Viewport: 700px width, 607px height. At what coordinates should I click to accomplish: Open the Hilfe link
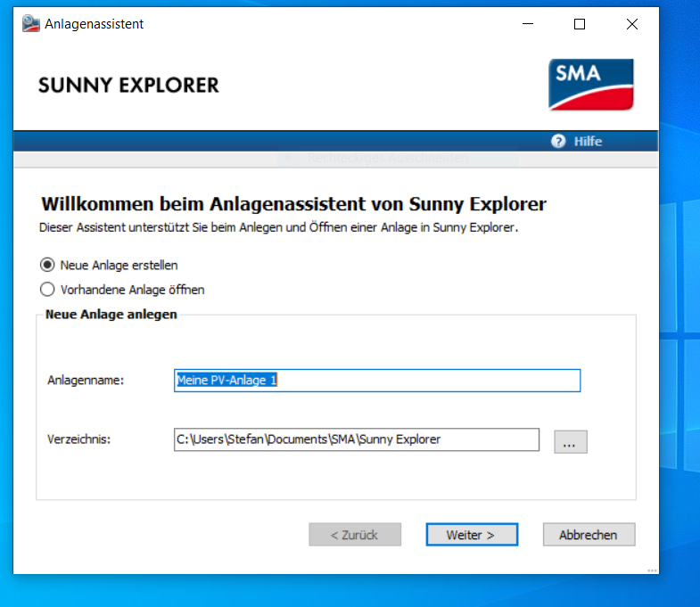coord(588,141)
